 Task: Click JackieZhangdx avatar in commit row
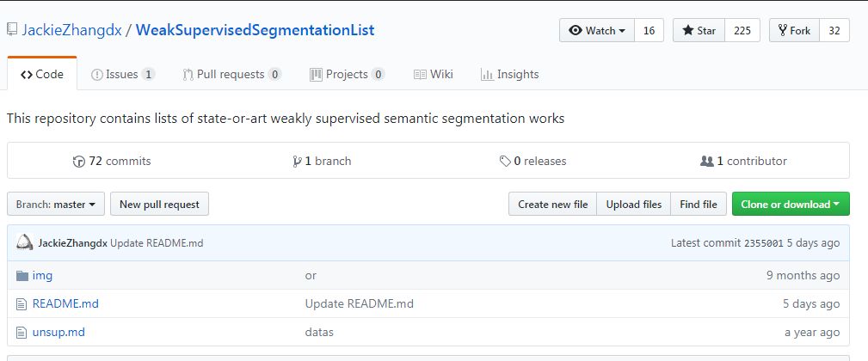[x=25, y=243]
